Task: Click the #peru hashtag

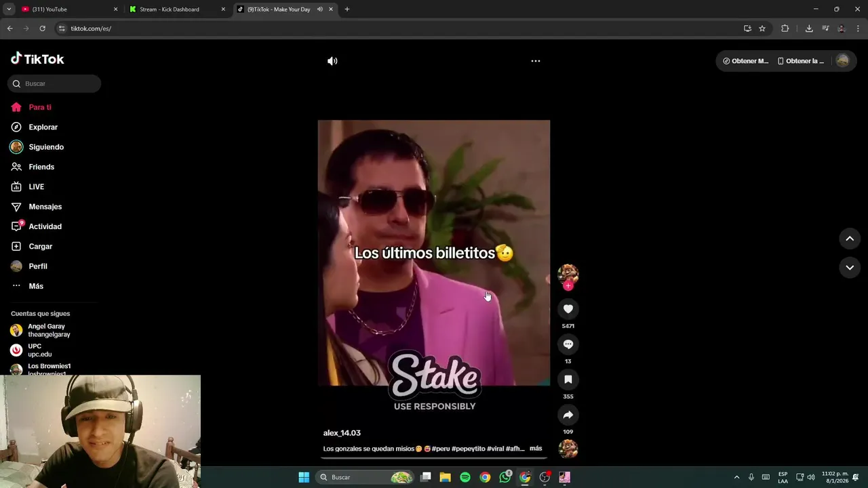Action: pos(441,449)
